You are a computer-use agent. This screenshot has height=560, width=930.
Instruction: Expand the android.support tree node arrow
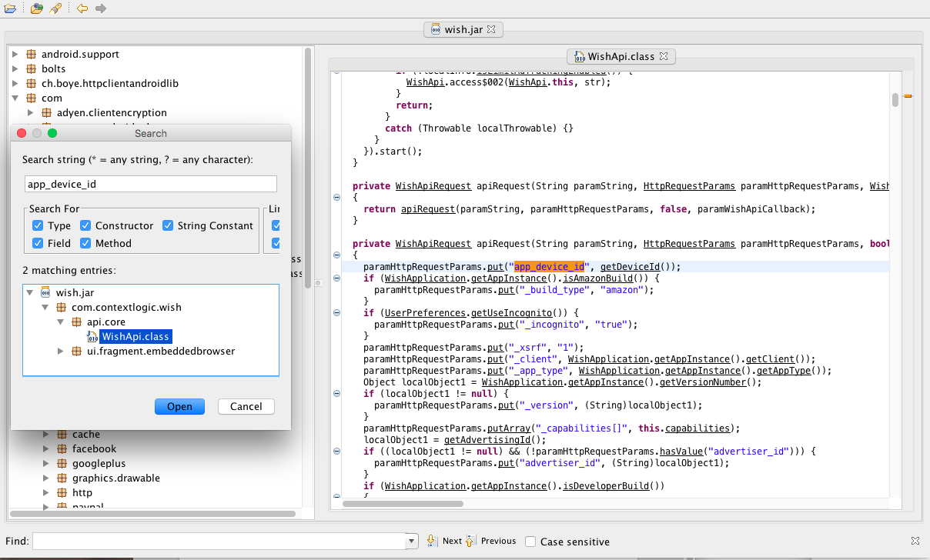15,55
